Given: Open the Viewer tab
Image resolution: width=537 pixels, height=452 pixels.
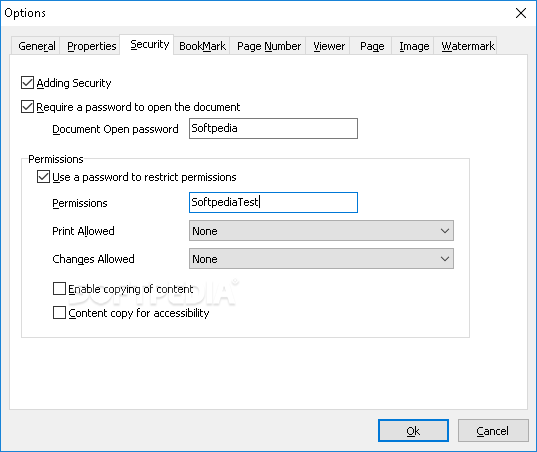Looking at the screenshot, I should pos(329,46).
